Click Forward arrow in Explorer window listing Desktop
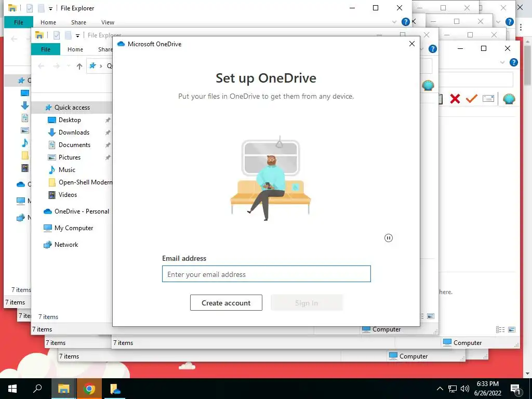This screenshot has height=399, width=532. click(x=56, y=66)
